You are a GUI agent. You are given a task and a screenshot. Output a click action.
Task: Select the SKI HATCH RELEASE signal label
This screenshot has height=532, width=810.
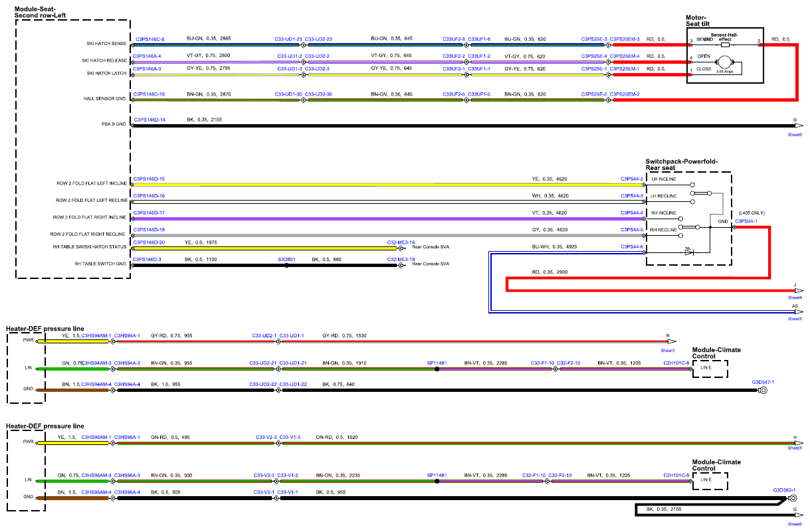tap(104, 60)
